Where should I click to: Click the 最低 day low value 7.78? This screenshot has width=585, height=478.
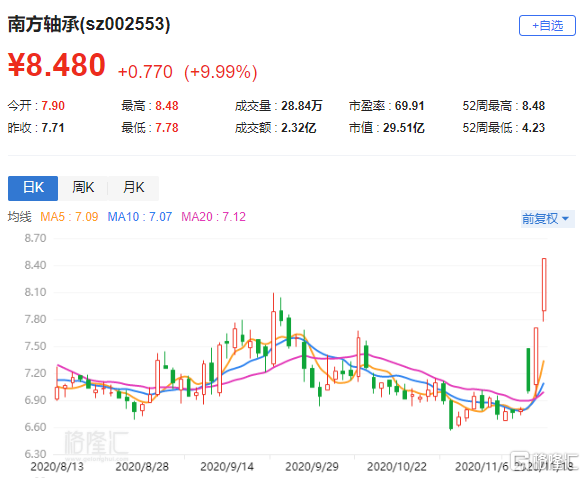(167, 128)
